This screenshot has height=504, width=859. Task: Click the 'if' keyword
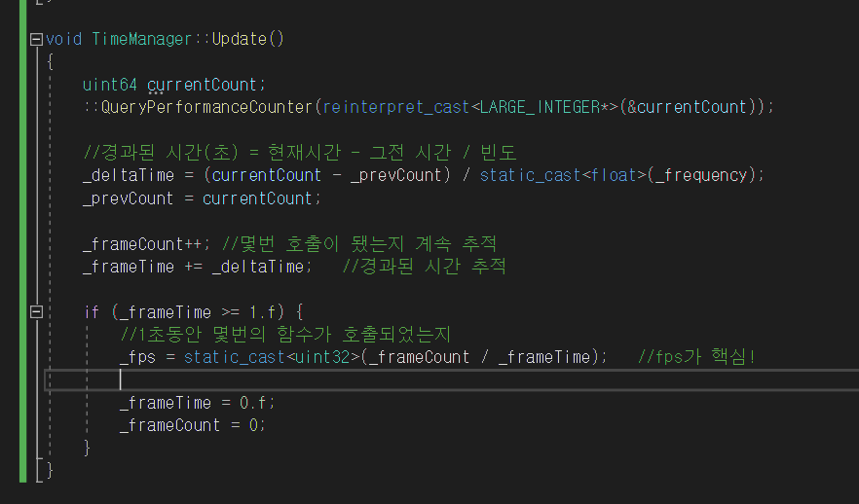tap(92, 312)
